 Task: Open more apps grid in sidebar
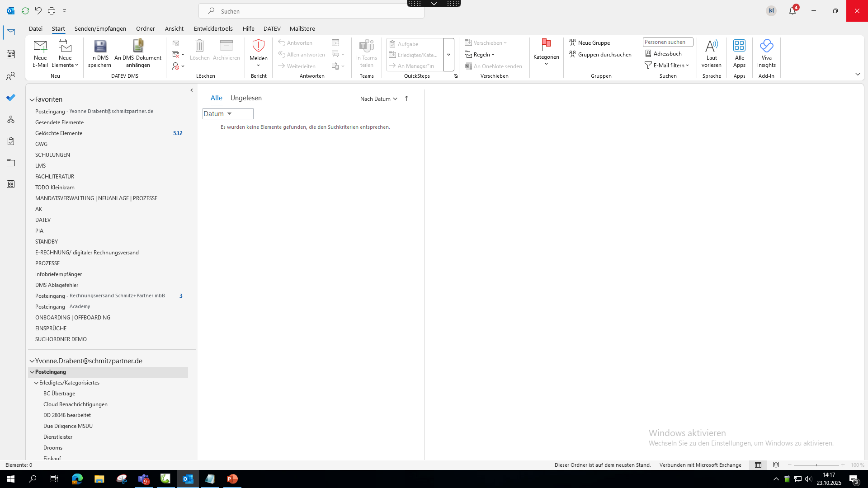coord(11,184)
